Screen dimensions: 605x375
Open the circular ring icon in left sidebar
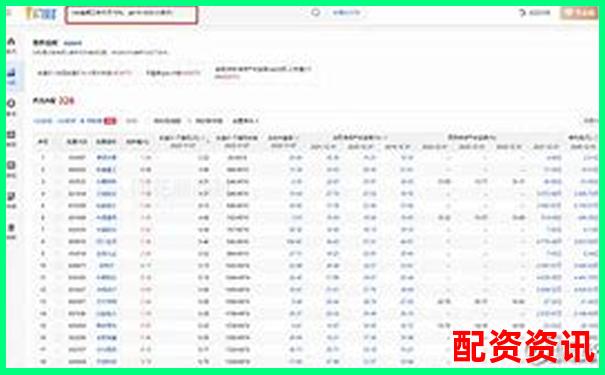coord(12,103)
